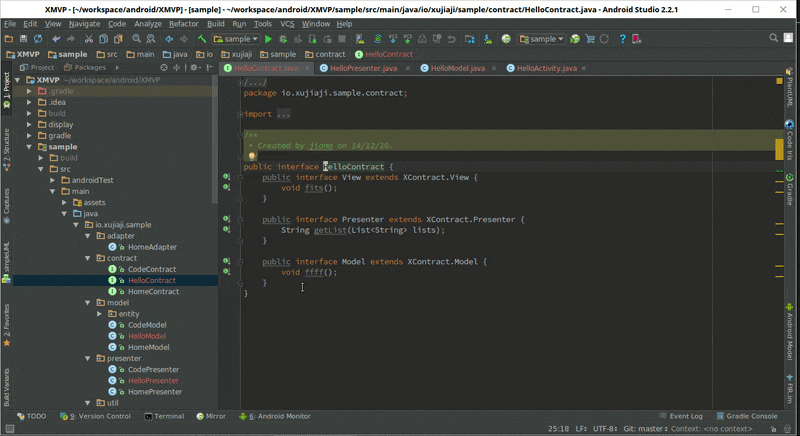Open the sample run configuration dropdown
The height and width of the screenshot is (436, 800).
(238, 39)
